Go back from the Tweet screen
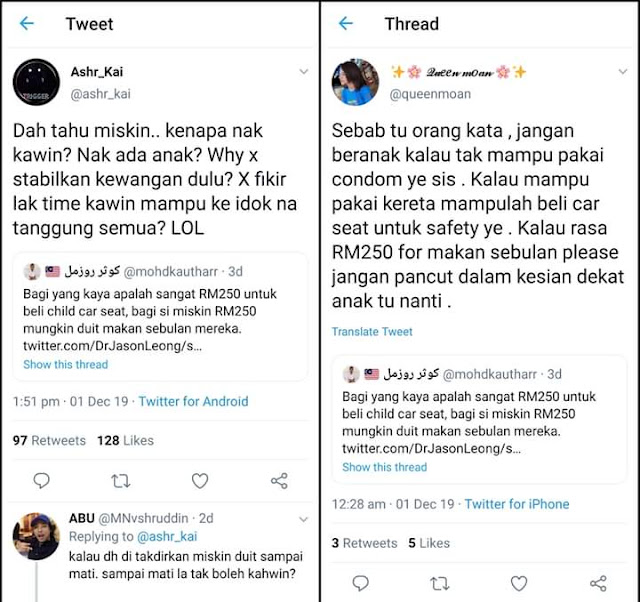This screenshot has width=640, height=602. coord(27,24)
